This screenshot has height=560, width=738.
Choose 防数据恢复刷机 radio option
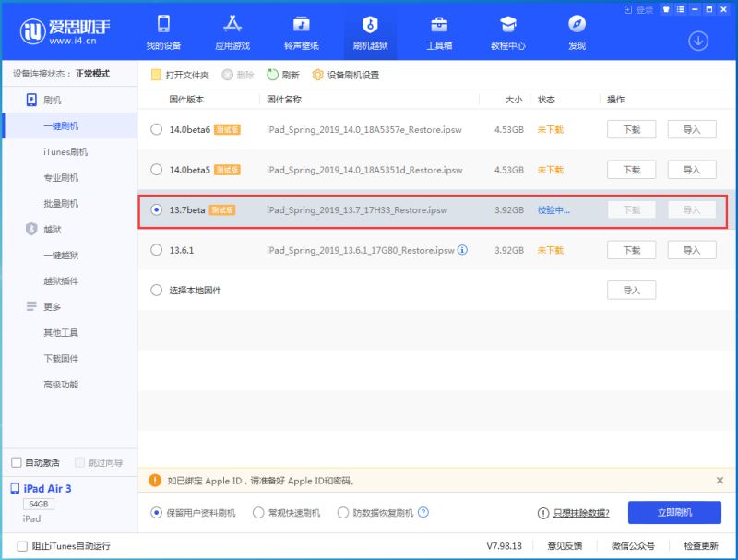(342, 512)
